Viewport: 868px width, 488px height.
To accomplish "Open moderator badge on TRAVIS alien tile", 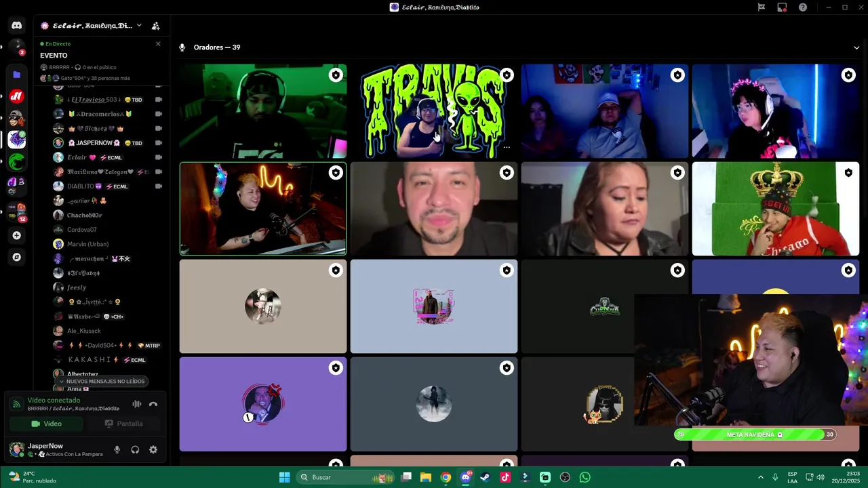I will pos(507,75).
